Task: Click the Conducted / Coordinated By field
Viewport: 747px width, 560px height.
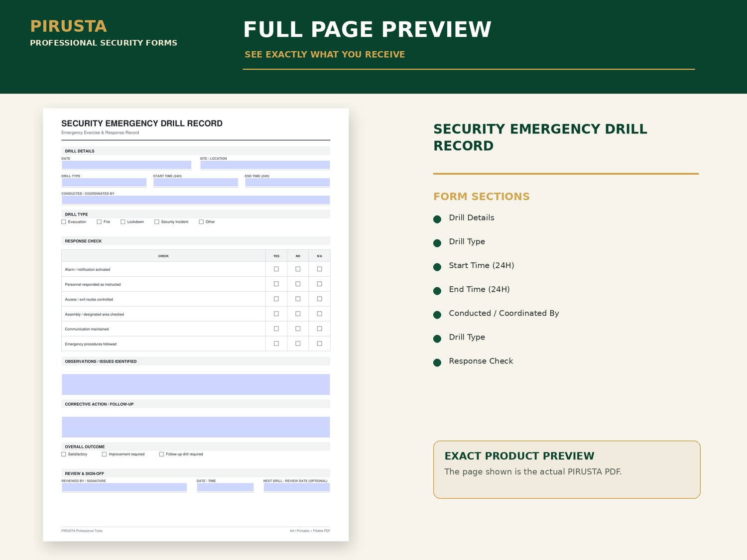Action: (196, 200)
